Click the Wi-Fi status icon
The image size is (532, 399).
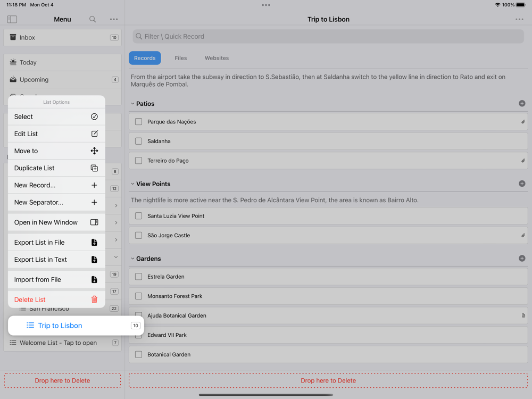(x=497, y=5)
